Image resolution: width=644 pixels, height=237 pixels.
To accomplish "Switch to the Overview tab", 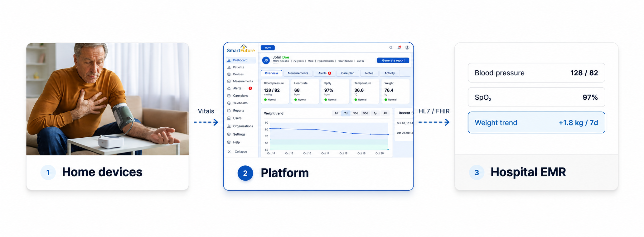I will (271, 73).
